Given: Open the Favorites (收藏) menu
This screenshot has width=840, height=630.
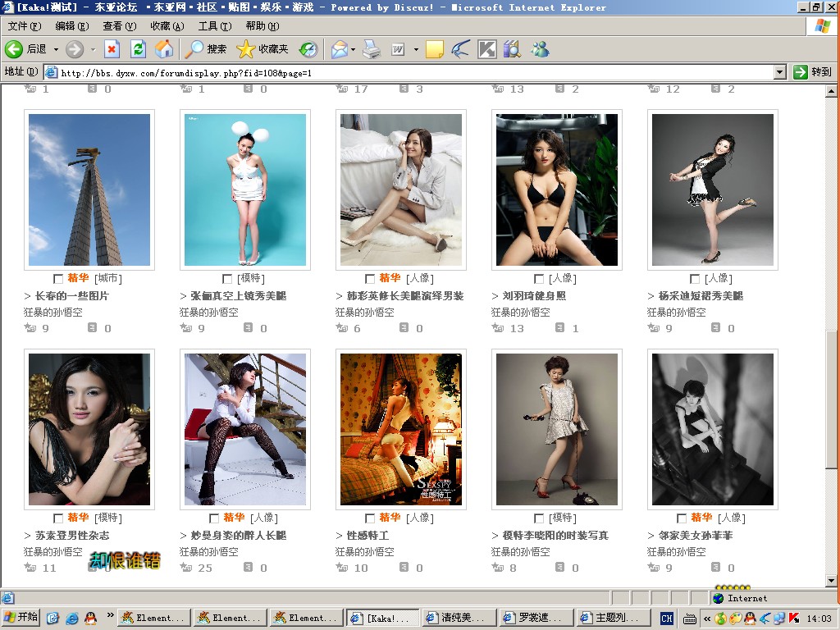Looking at the screenshot, I should pyautogui.click(x=167, y=25).
